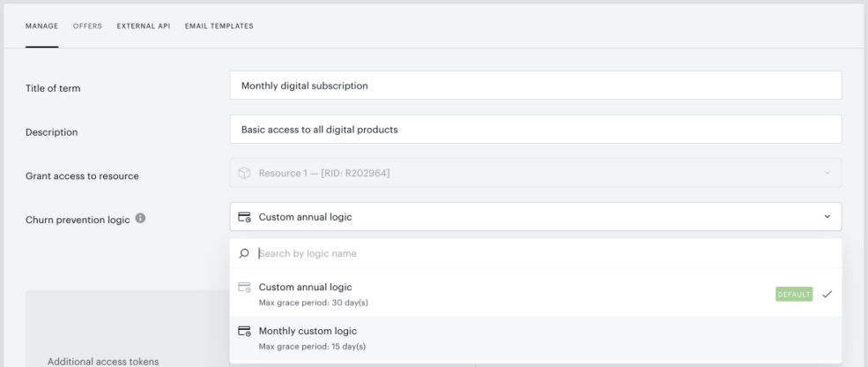
Task: Click the green DEFAULT badge
Action: click(794, 295)
